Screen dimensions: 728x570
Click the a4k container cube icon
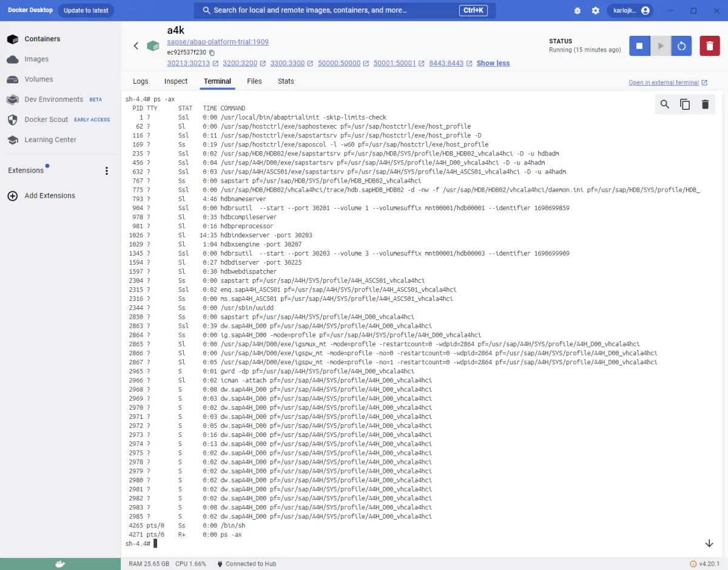[153, 46]
